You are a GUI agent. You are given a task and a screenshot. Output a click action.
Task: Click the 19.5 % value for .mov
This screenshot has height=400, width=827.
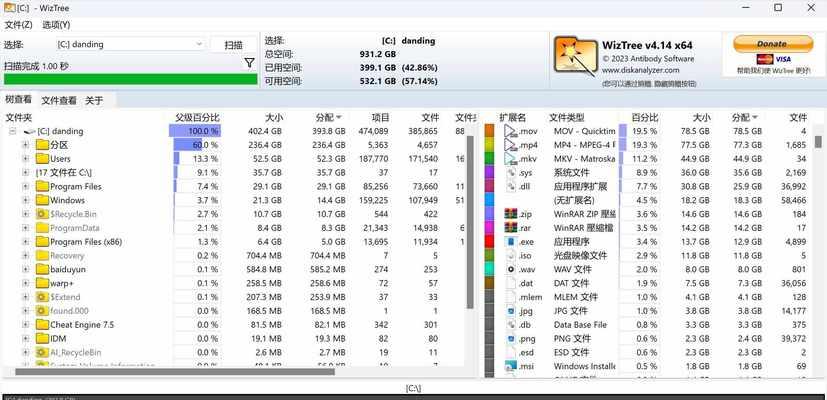tap(645, 131)
